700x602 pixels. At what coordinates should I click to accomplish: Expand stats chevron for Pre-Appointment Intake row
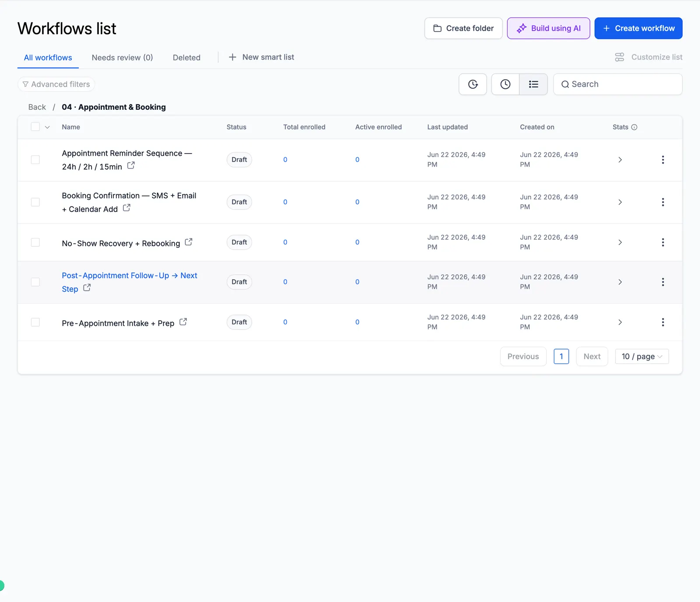[x=620, y=322]
